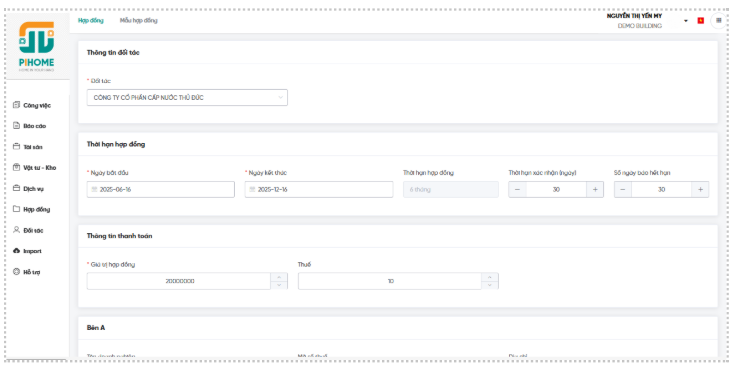This screenshot has width=735, height=368.
Task: Increase Giá trị hợp đồng with up arrow
Action: pyautogui.click(x=279, y=277)
